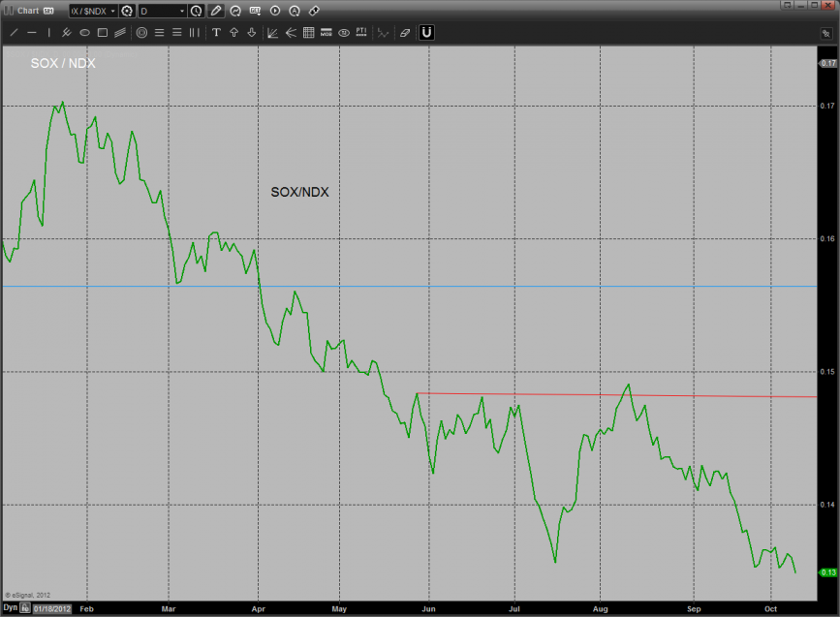Screen dimensions: 840x617
Task: Select the Gann fan angle tool
Action: click(x=272, y=33)
